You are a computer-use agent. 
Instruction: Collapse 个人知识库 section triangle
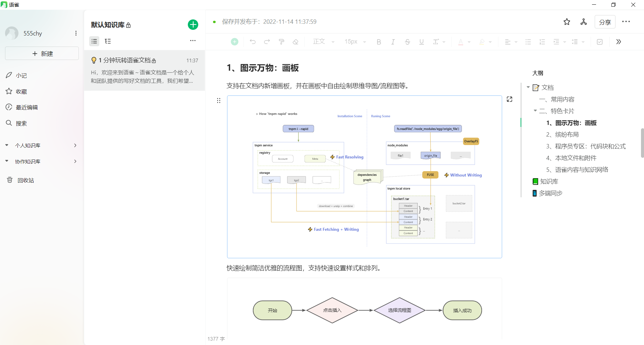point(7,145)
